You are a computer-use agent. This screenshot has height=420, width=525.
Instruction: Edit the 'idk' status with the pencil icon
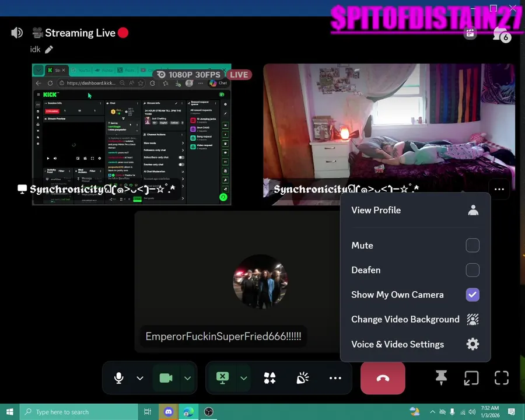(x=49, y=50)
